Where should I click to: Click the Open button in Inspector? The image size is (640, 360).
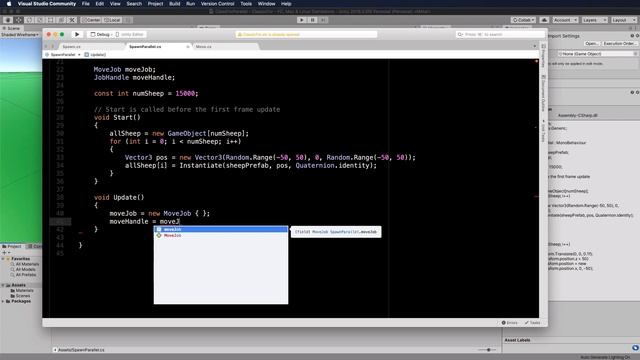pos(591,43)
